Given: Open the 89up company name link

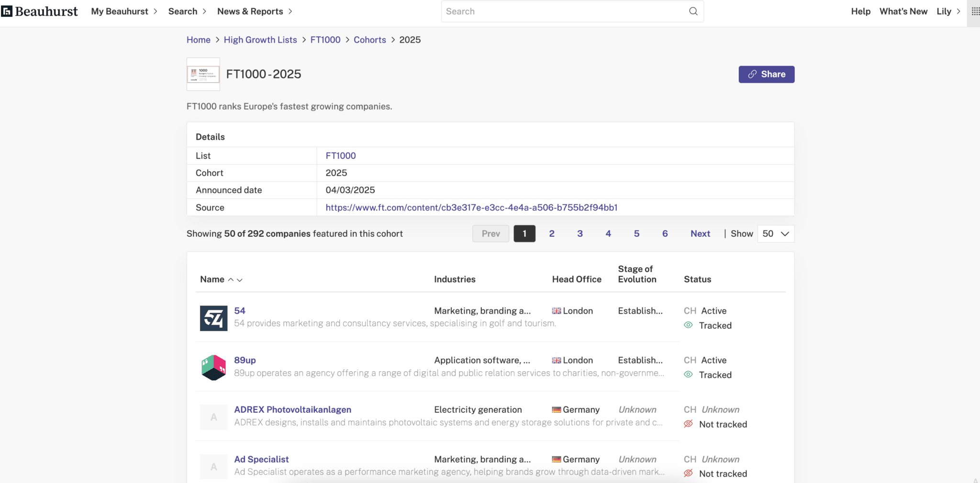Looking at the screenshot, I should [x=245, y=360].
